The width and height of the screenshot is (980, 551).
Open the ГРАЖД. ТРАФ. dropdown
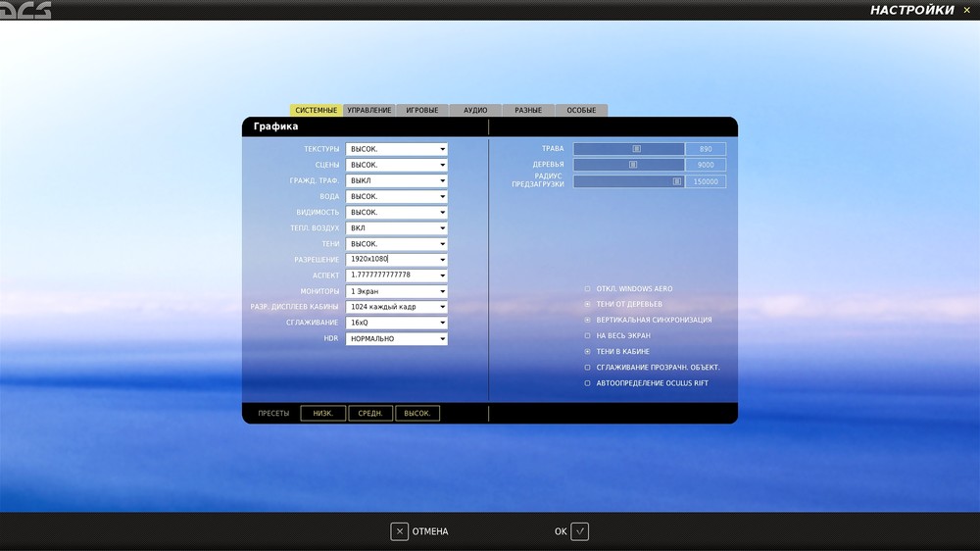pyautogui.click(x=396, y=180)
